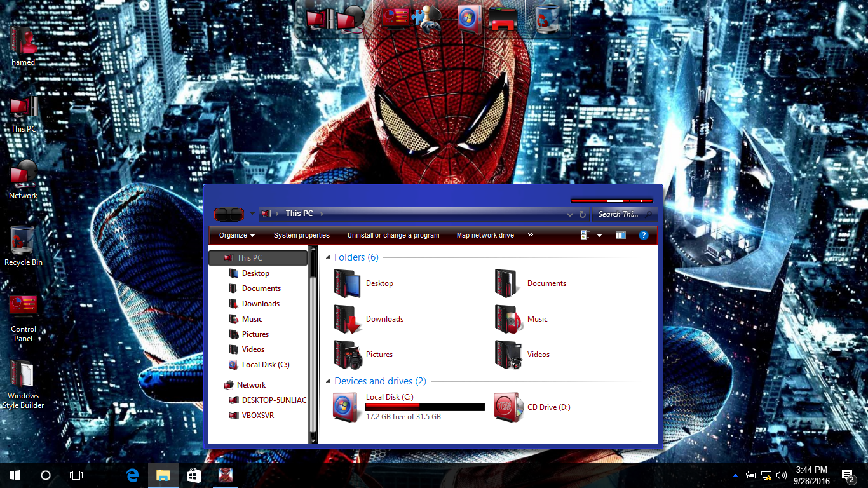The width and height of the screenshot is (868, 488).
Task: Open the Organize dropdown menu
Action: [237, 235]
